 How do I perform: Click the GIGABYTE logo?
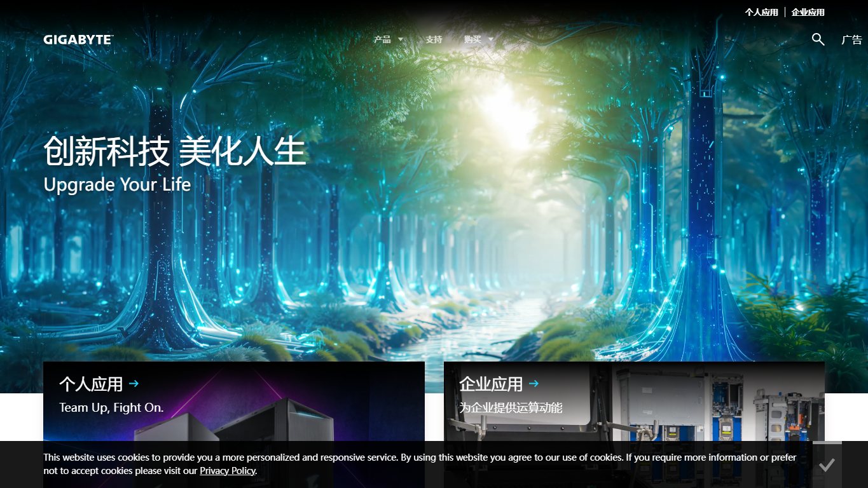click(x=78, y=39)
